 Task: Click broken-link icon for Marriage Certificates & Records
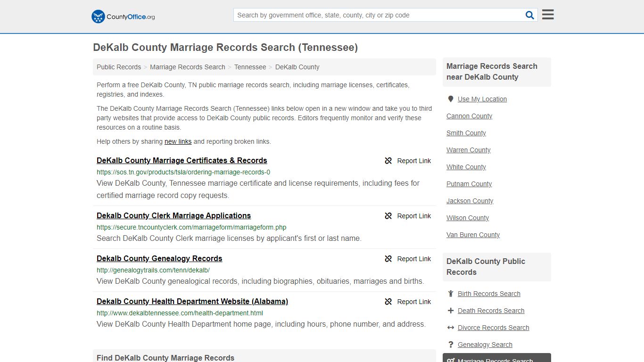point(388,161)
